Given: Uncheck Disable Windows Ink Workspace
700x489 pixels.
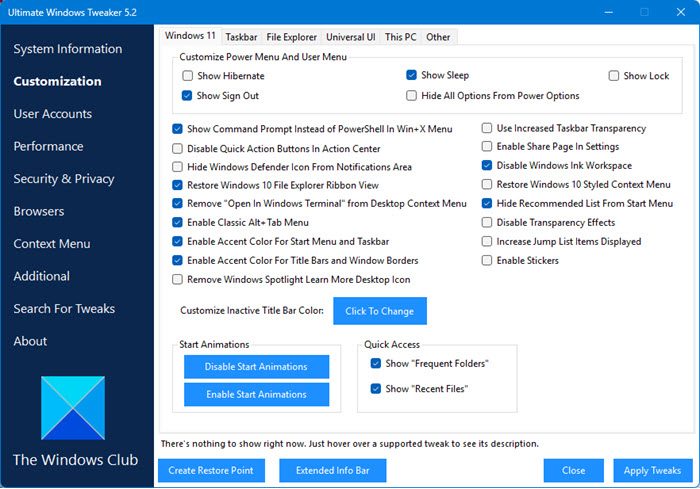Looking at the screenshot, I should pos(487,165).
